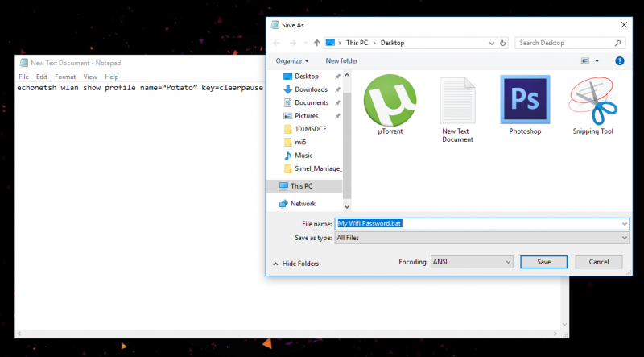
Task: Click the Save As dialog title icon
Action: [x=275, y=25]
